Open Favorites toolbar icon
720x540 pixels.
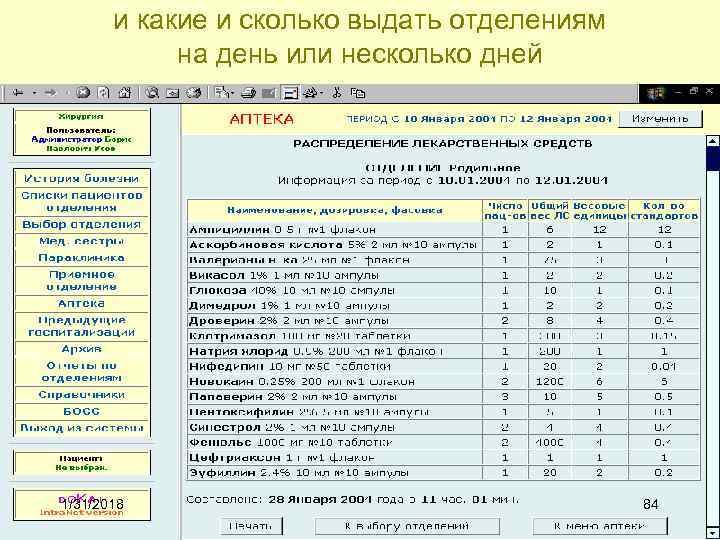pos(173,93)
